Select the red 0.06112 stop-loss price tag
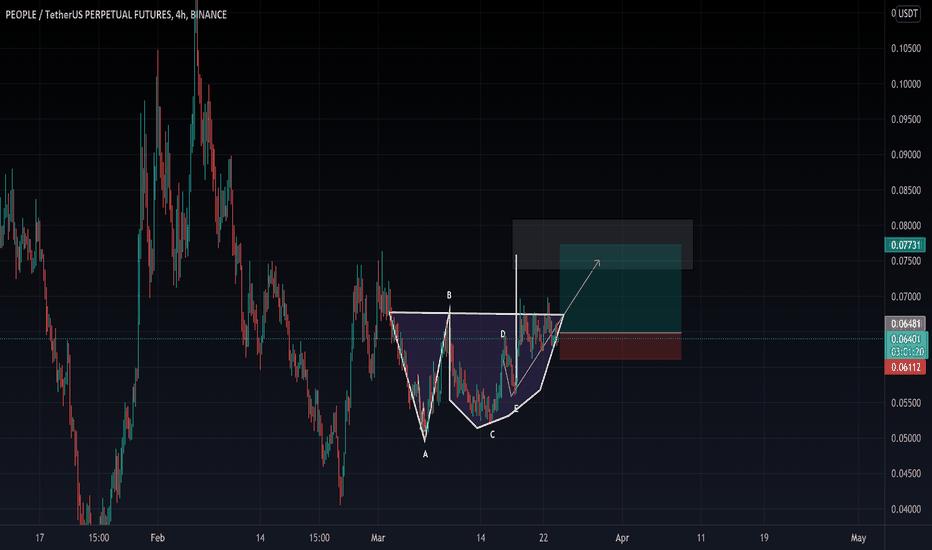932x550 pixels. 905,367
